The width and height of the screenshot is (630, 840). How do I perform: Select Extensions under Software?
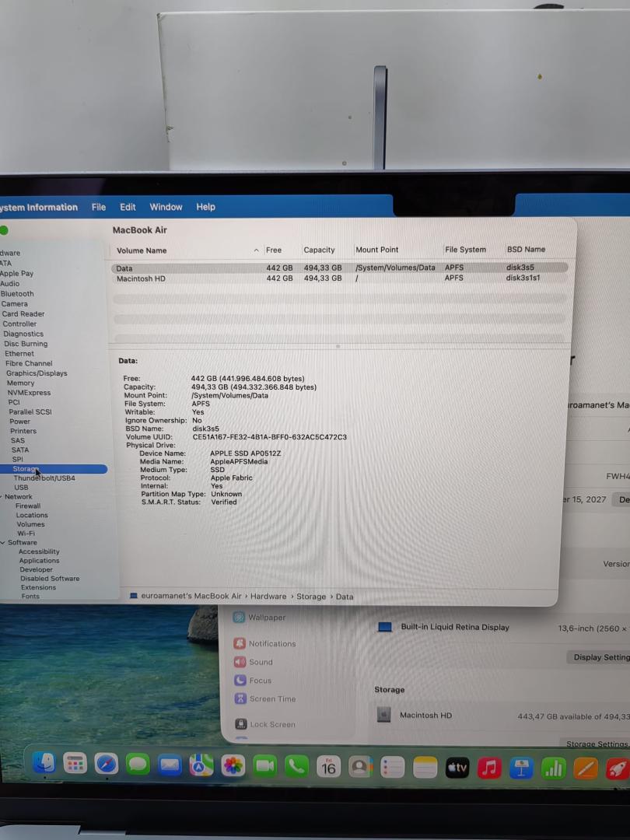[x=38, y=588]
